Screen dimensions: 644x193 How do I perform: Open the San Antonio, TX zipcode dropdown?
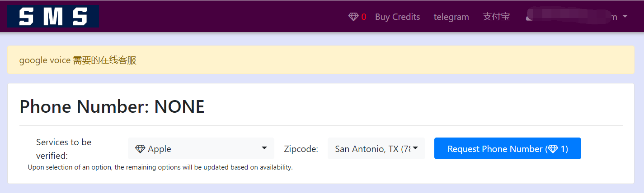click(372, 149)
